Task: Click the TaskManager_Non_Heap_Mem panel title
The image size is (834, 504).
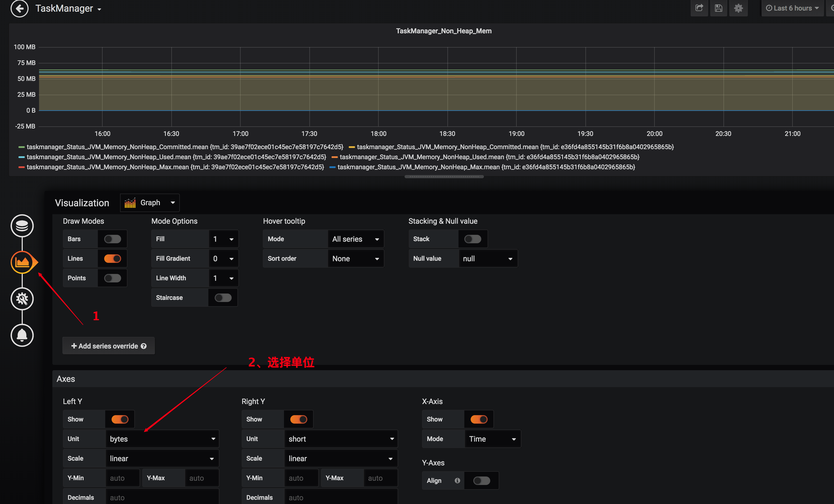Action: coord(444,31)
